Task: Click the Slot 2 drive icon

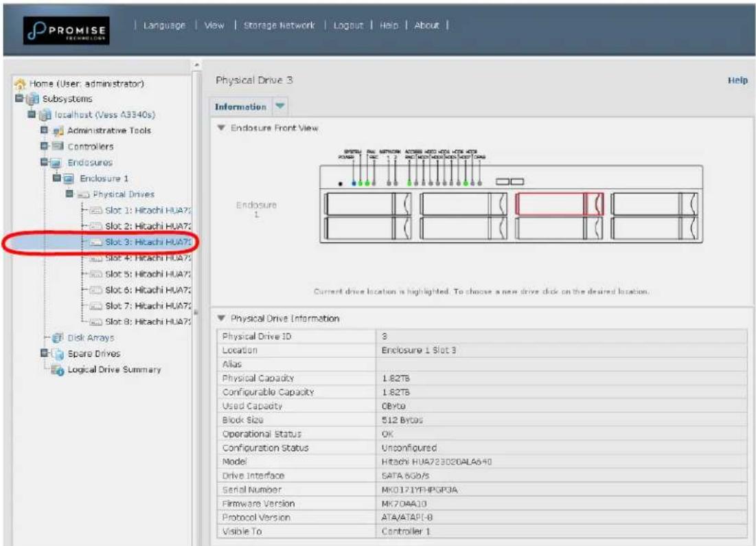Action: point(96,226)
